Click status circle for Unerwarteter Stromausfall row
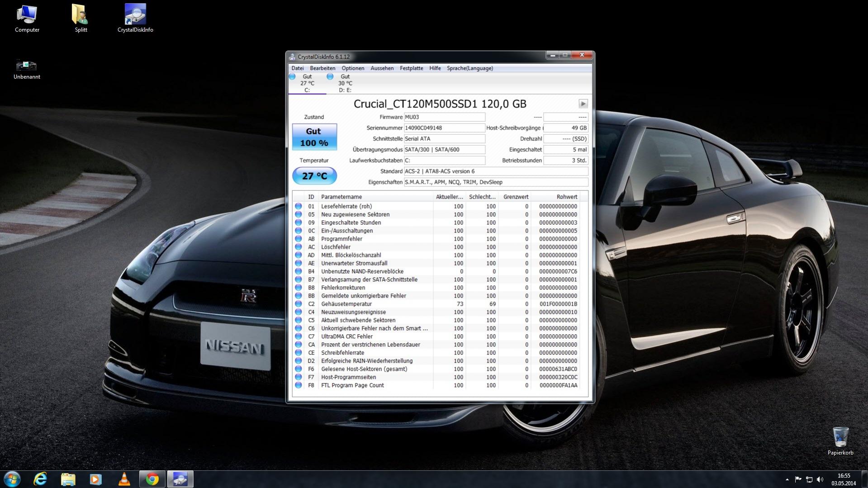 pos(299,263)
